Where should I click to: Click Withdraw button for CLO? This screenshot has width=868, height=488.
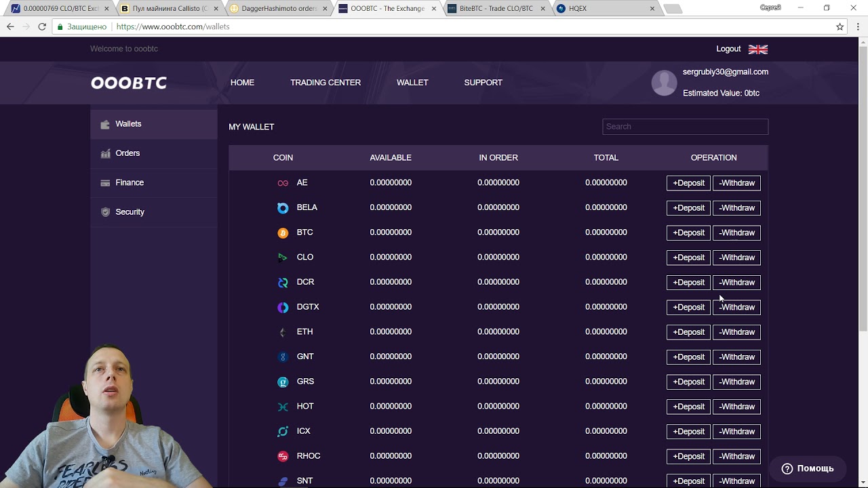pyautogui.click(x=736, y=258)
